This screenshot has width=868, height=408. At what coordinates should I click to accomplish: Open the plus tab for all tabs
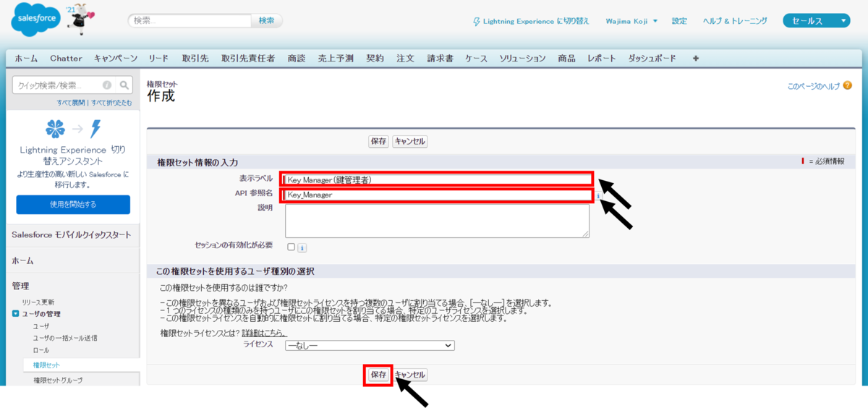696,59
